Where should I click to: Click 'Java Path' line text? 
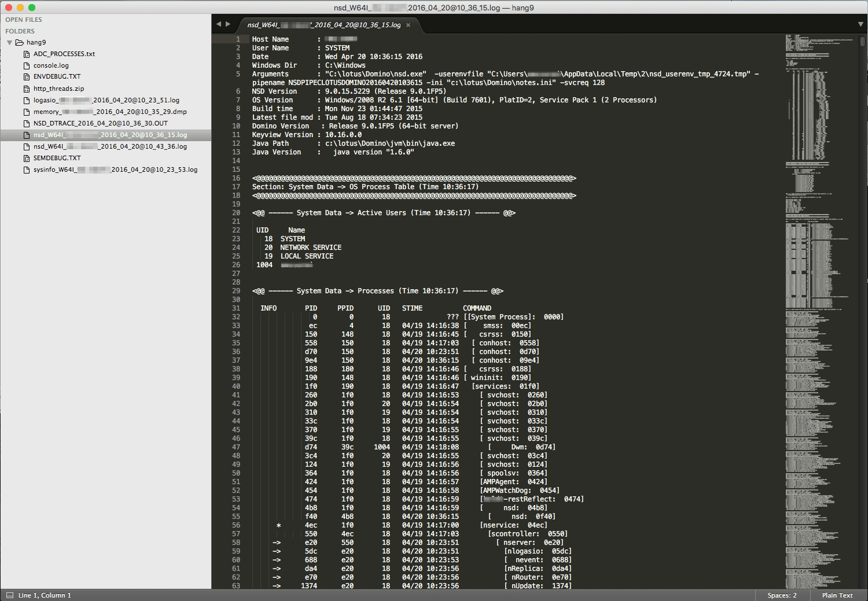pos(354,143)
